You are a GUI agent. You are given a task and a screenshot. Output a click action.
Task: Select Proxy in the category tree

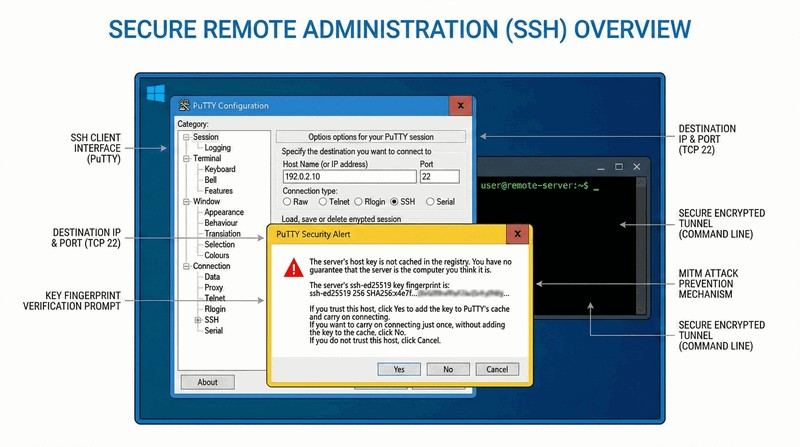(x=214, y=287)
